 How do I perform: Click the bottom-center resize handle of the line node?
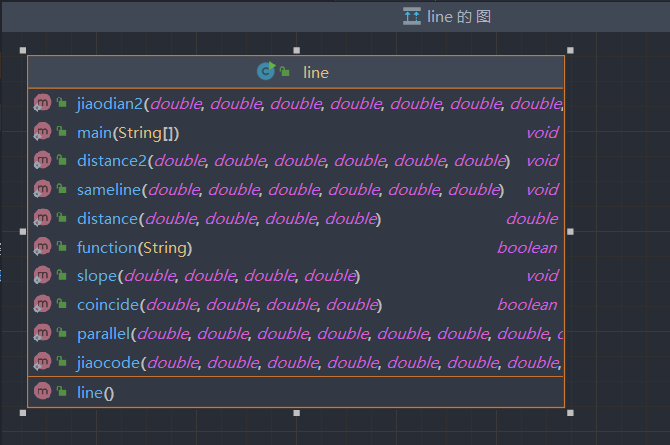pos(297,413)
